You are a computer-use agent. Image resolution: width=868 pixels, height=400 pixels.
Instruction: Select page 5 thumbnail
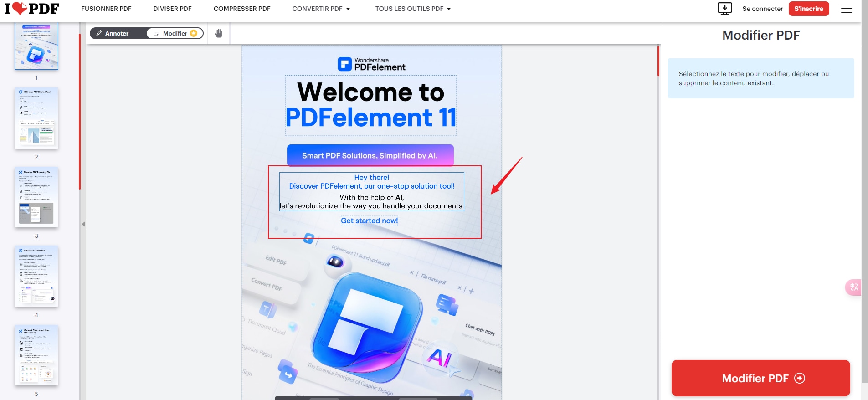click(x=36, y=355)
